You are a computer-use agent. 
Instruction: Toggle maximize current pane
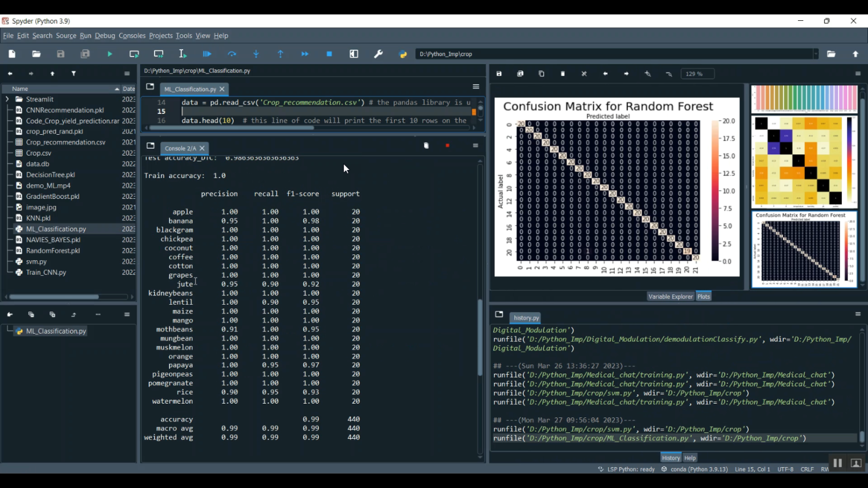coord(354,54)
